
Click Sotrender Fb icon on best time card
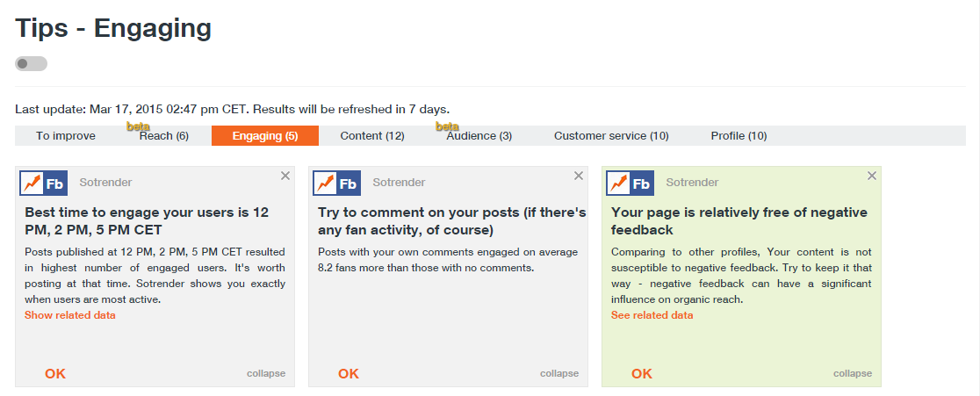point(43,183)
